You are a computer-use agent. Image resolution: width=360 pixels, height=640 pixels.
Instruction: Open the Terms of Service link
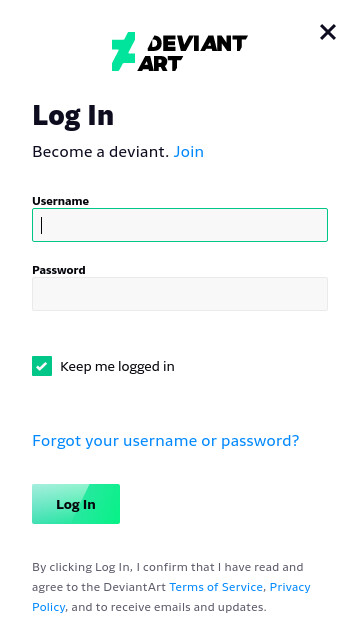216,587
